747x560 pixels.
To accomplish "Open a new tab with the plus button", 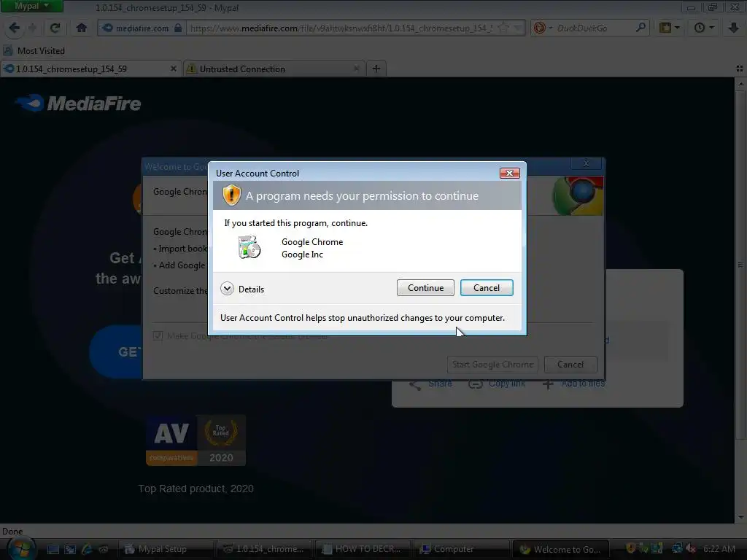I will pyautogui.click(x=376, y=69).
